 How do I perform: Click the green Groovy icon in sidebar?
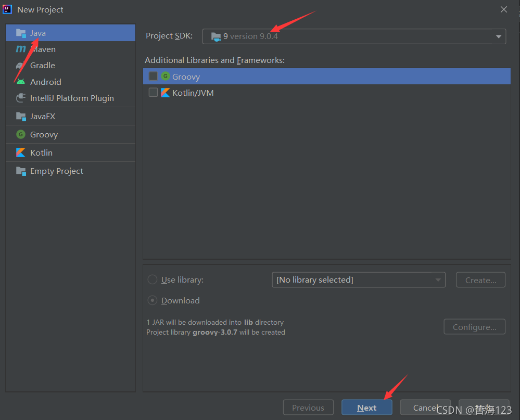[21, 134]
